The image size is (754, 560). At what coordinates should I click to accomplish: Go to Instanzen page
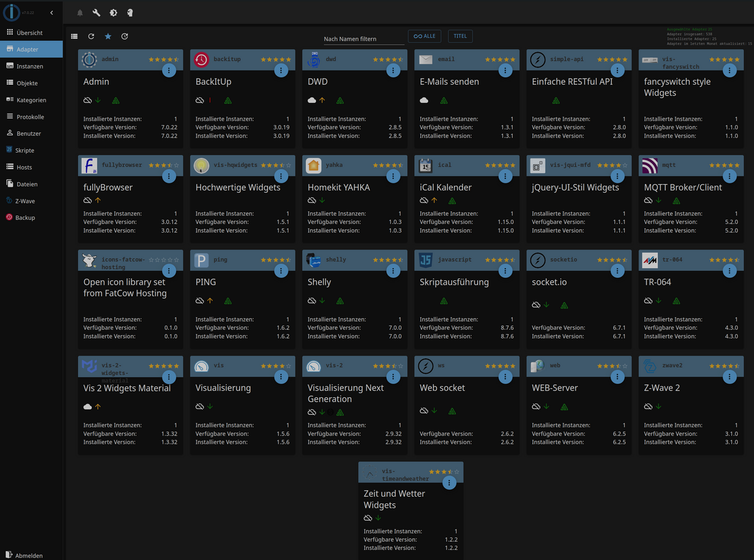pos(31,66)
